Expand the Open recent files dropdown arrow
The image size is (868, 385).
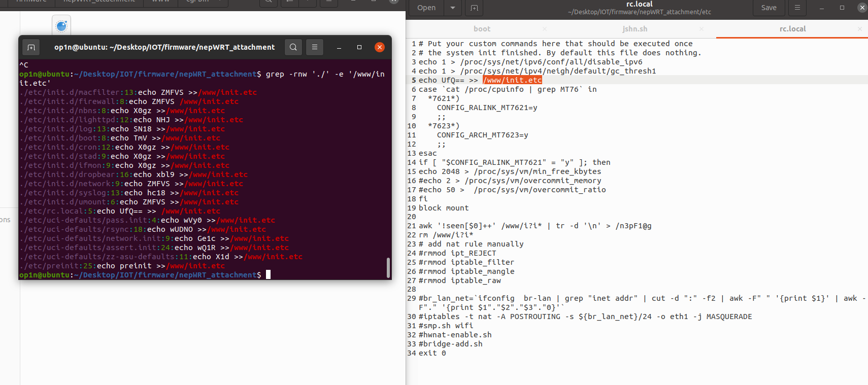click(453, 8)
